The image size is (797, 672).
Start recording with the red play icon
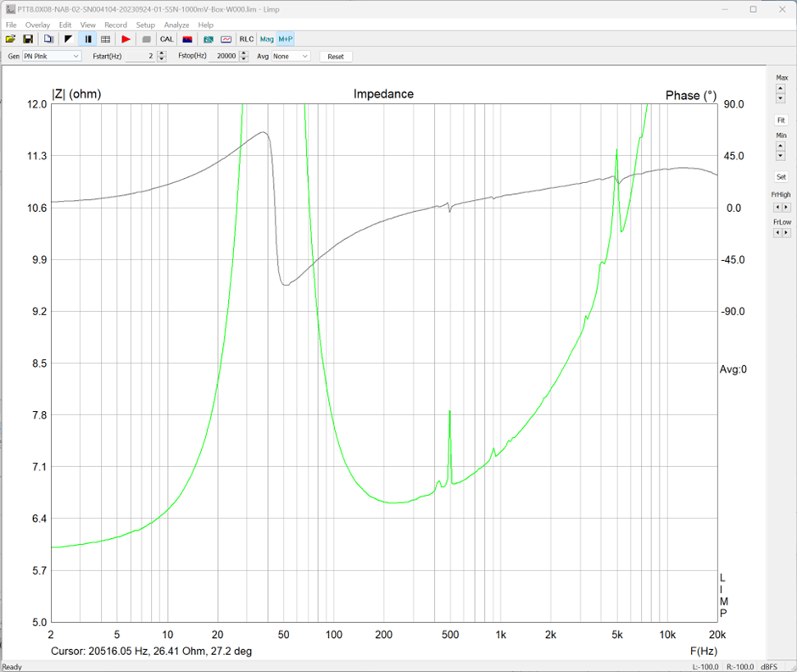[x=126, y=39]
